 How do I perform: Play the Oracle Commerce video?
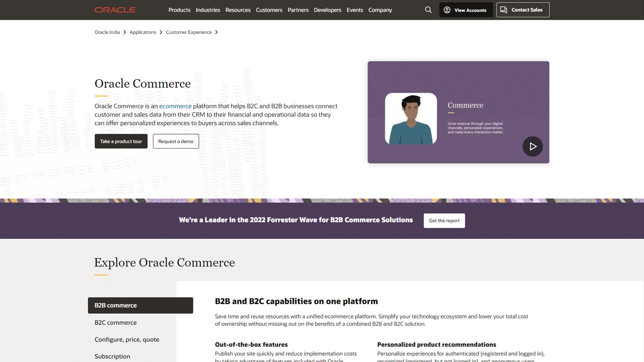point(532,146)
